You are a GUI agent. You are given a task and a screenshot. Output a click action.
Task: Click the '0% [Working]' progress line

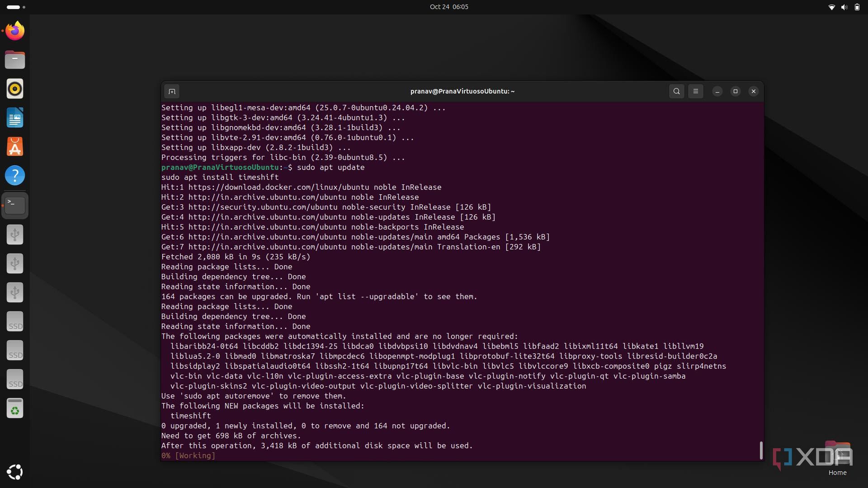(x=188, y=455)
